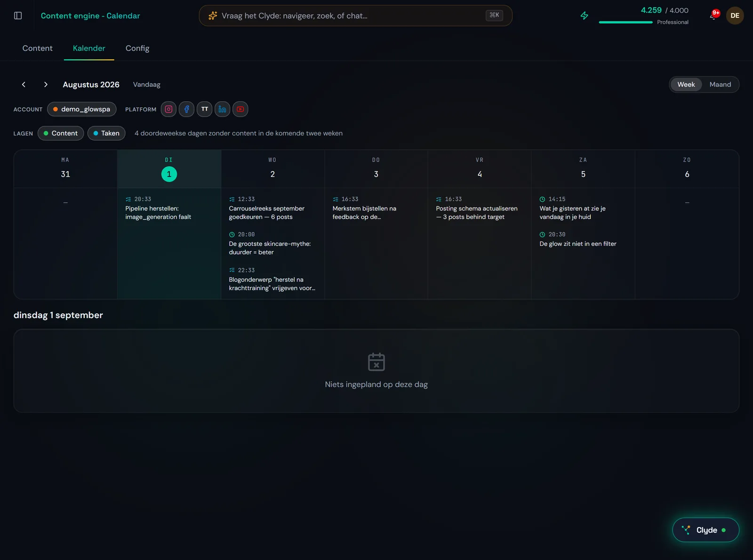Open task 'Posting schema actualiseren'
Image resolution: width=753 pixels, height=560 pixels.
tap(480, 208)
